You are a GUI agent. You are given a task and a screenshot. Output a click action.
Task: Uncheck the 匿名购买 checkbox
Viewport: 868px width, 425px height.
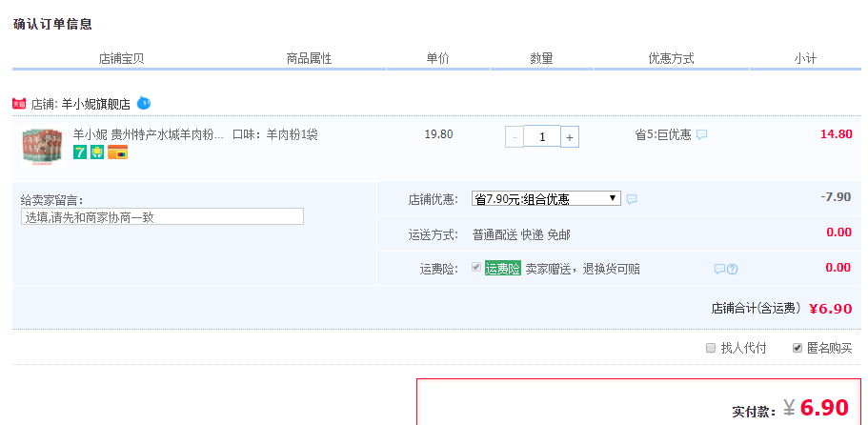click(x=797, y=348)
